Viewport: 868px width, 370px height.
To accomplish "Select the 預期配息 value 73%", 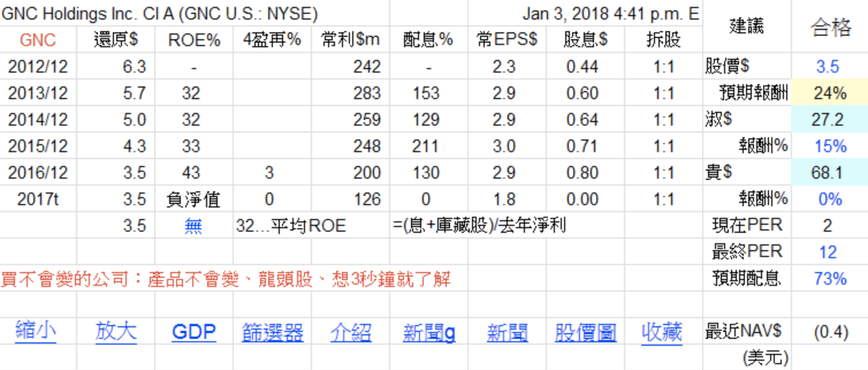I will [829, 278].
